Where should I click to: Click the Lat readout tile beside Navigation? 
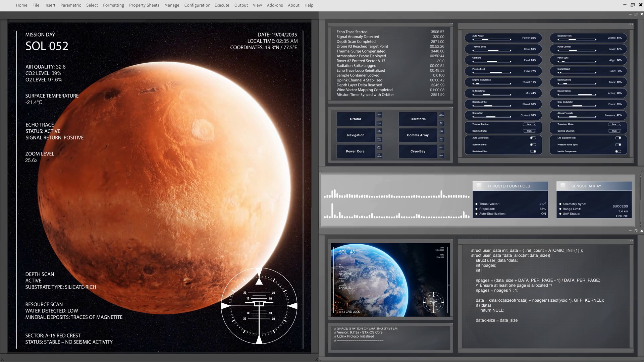coord(379,131)
